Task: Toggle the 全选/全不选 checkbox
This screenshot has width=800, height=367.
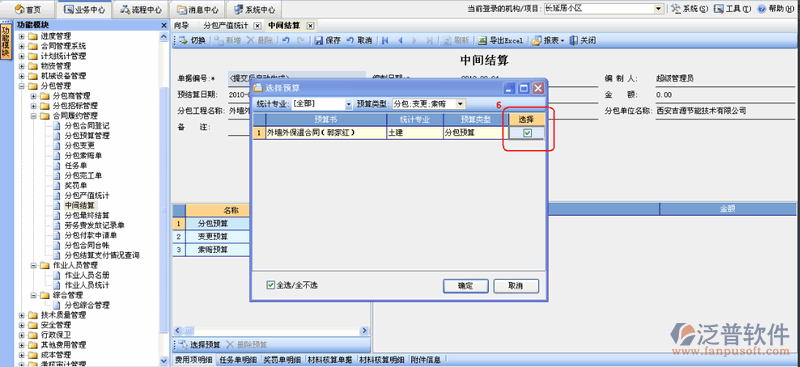Action: pos(270,285)
